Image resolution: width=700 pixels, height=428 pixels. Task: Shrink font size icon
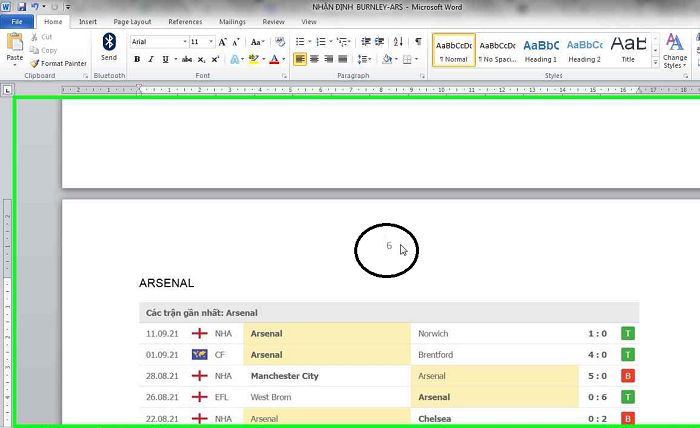[x=236, y=42]
